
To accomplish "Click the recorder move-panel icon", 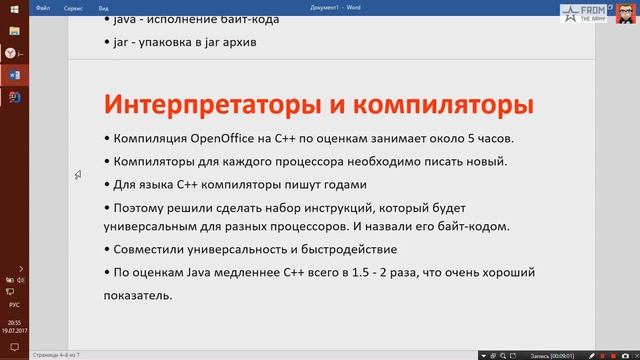I will pyautogui.click(x=493, y=356).
